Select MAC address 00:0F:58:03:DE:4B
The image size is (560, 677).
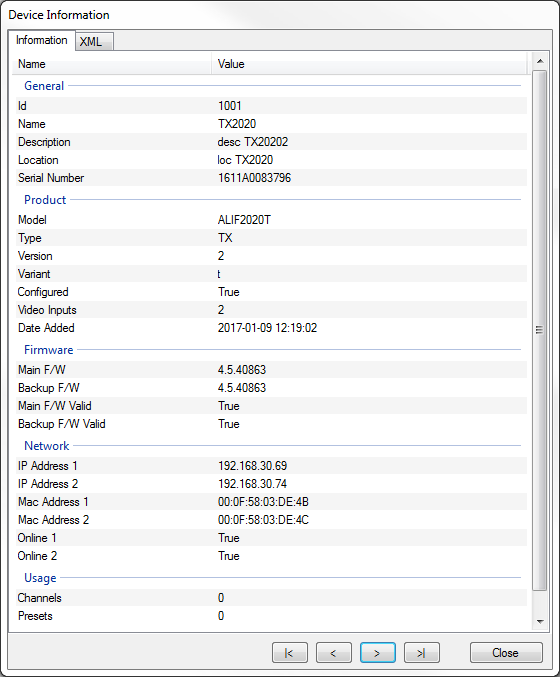tap(263, 502)
